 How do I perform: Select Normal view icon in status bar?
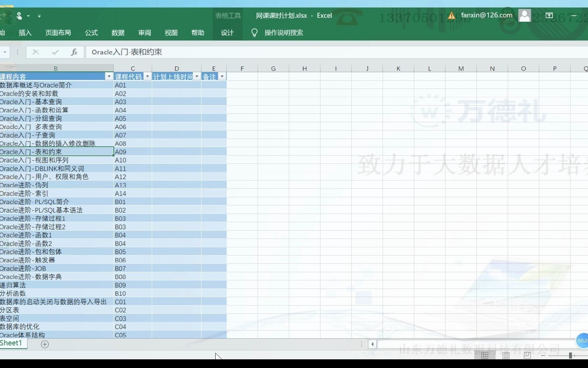[x=485, y=355]
